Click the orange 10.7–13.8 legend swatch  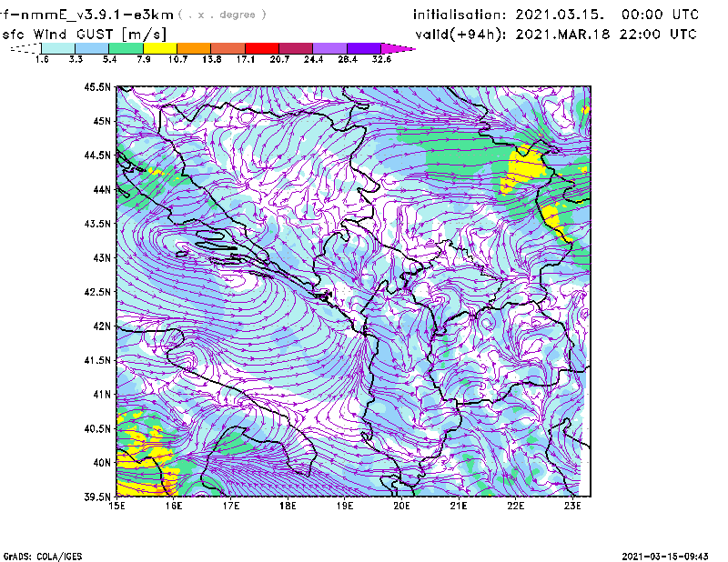pyautogui.click(x=194, y=48)
